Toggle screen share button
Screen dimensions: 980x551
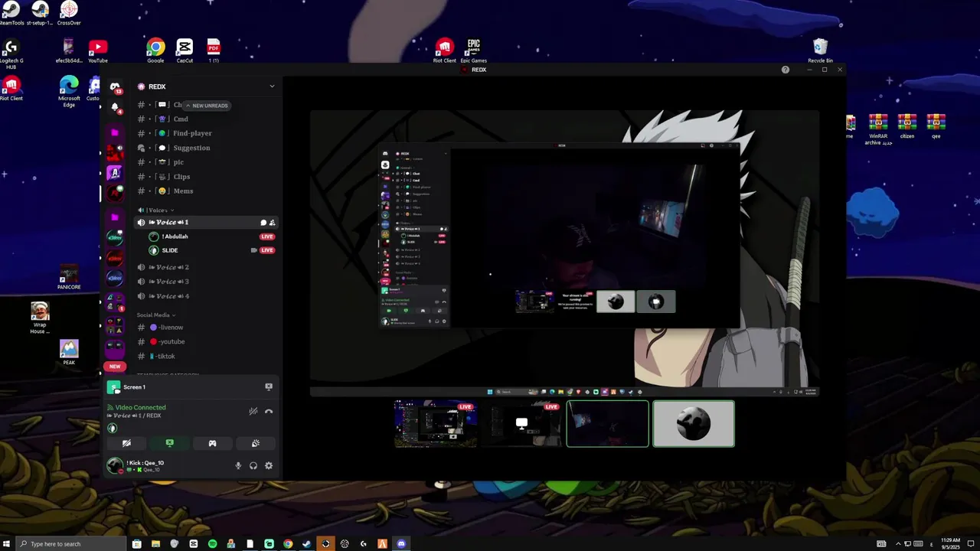(x=170, y=443)
